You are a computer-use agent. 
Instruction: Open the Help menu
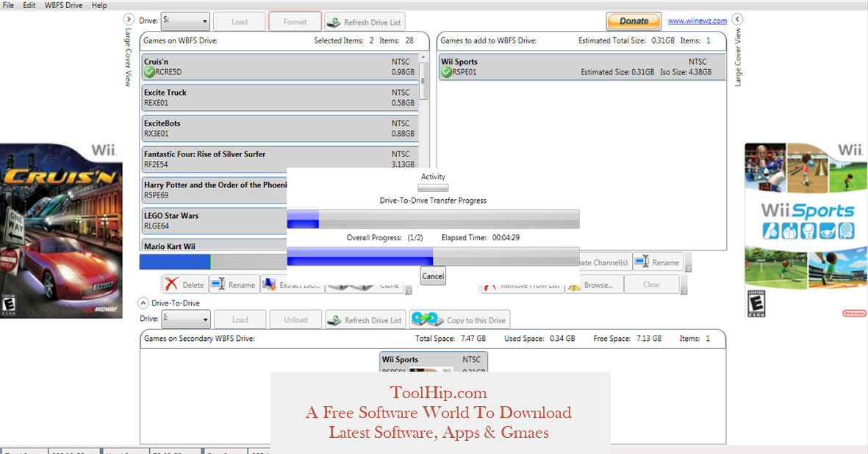click(99, 5)
